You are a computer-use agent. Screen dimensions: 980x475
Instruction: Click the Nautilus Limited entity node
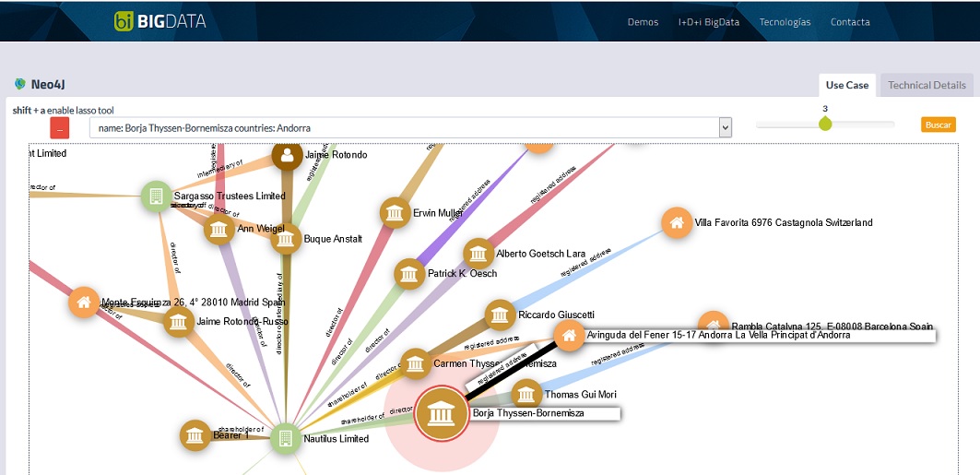pyautogui.click(x=286, y=439)
